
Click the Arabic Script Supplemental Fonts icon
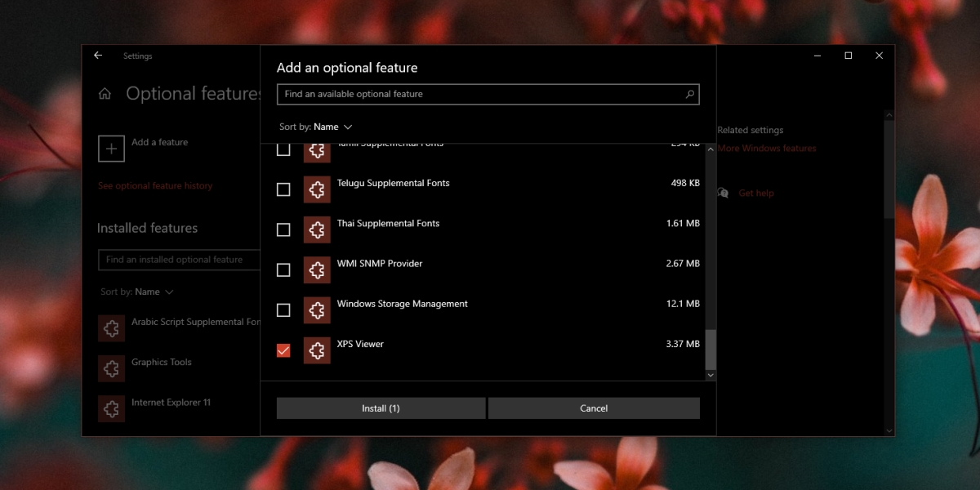click(x=111, y=328)
